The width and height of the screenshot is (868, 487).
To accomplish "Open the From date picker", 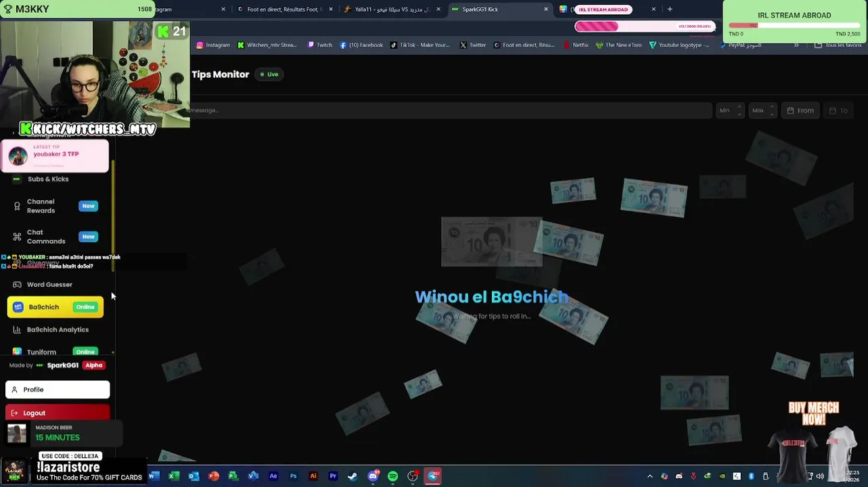I will click(800, 110).
